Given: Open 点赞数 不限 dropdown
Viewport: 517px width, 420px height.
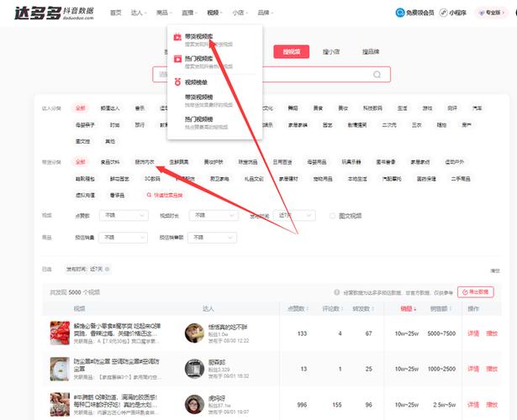Looking at the screenshot, I should (124, 215).
